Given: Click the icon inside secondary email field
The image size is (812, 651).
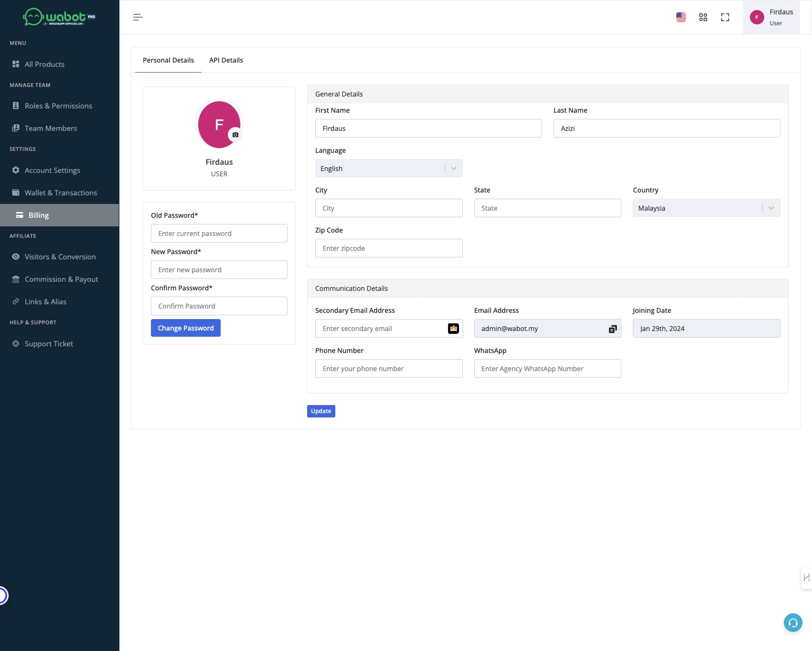Looking at the screenshot, I should (x=453, y=329).
